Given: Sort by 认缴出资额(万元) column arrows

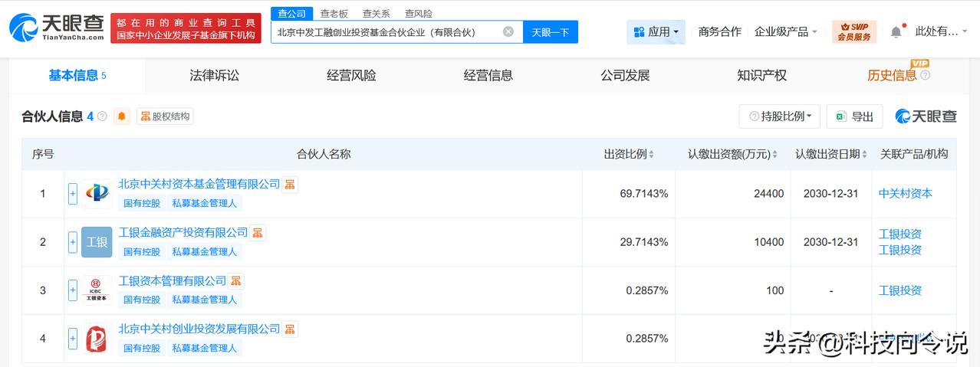Looking at the screenshot, I should (774, 155).
